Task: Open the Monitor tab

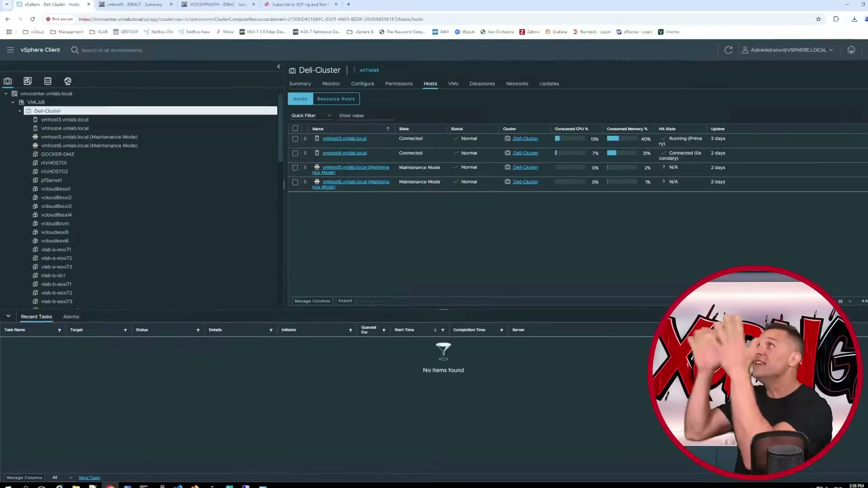Action: tap(331, 84)
